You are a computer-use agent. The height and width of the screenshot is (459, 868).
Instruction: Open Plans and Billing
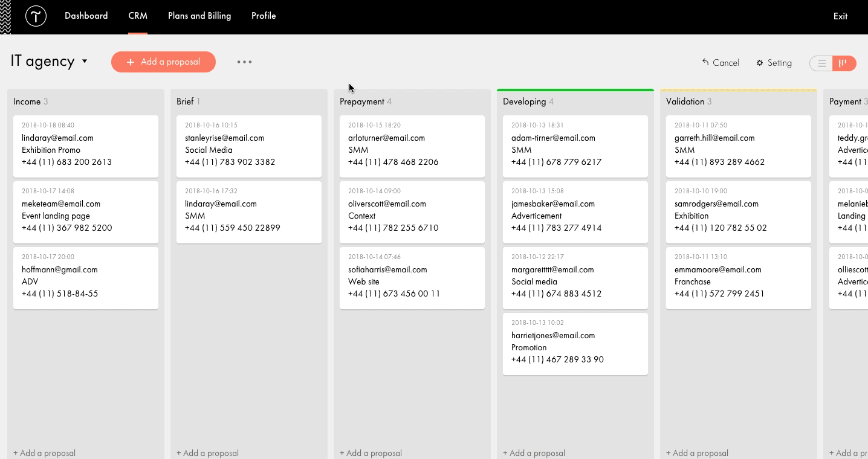[199, 16]
